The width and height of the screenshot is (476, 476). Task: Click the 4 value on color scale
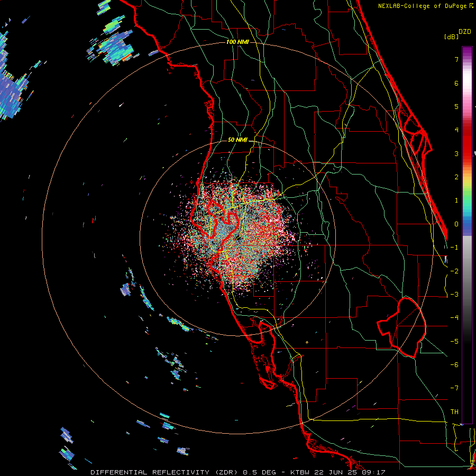(456, 130)
